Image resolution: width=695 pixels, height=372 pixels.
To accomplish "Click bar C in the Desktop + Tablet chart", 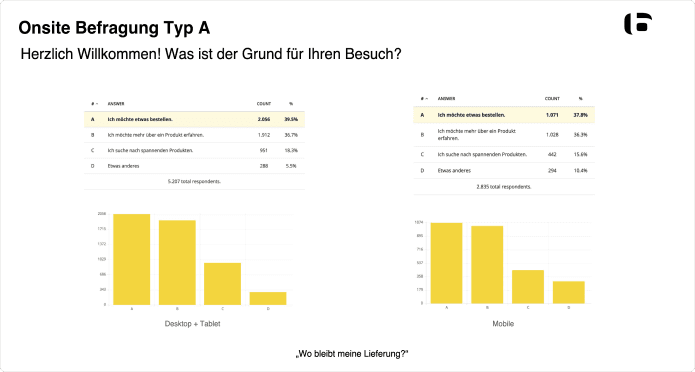I will click(223, 284).
